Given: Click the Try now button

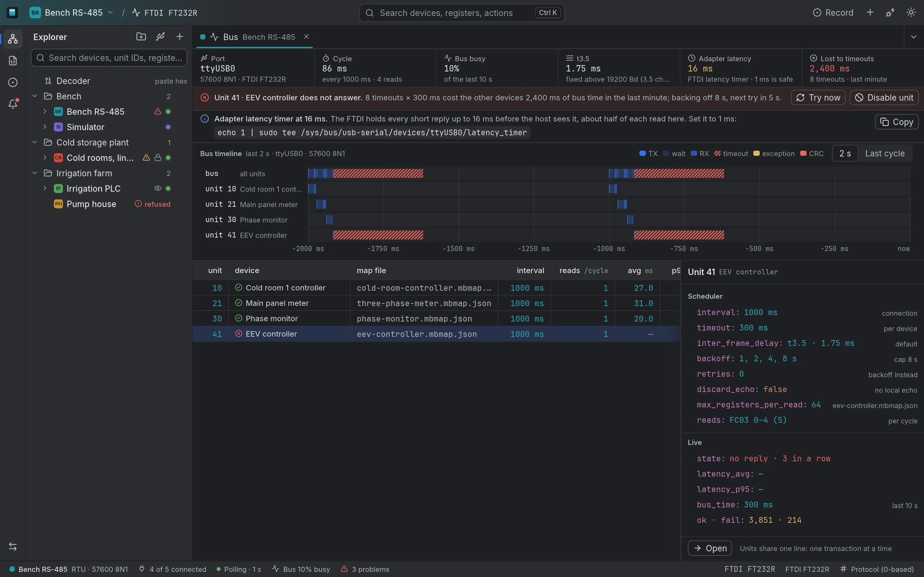Looking at the screenshot, I should [818, 98].
